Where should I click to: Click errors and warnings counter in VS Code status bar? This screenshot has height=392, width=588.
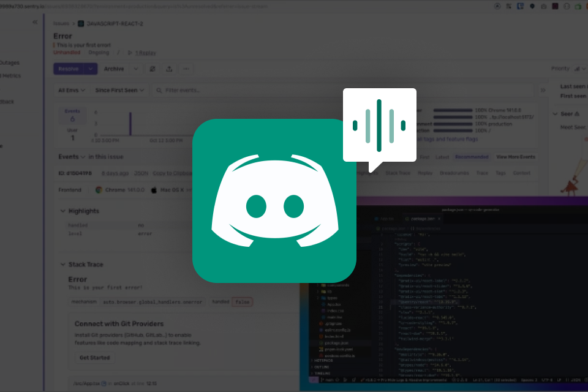click(459, 380)
